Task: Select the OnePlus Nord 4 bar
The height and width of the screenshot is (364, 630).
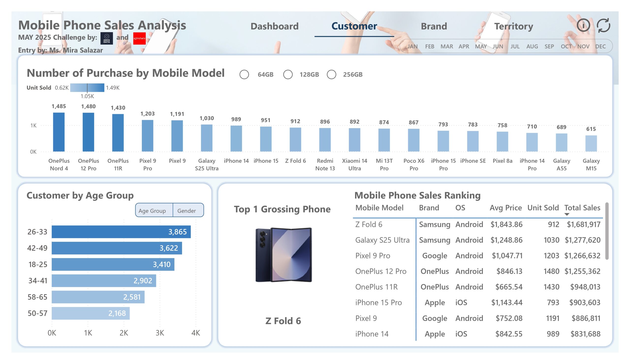Action: tap(59, 132)
